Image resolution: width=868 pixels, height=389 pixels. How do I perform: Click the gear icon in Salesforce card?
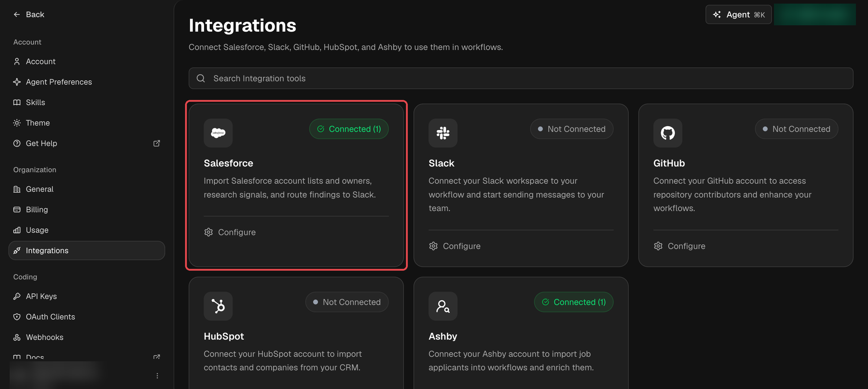(209, 232)
